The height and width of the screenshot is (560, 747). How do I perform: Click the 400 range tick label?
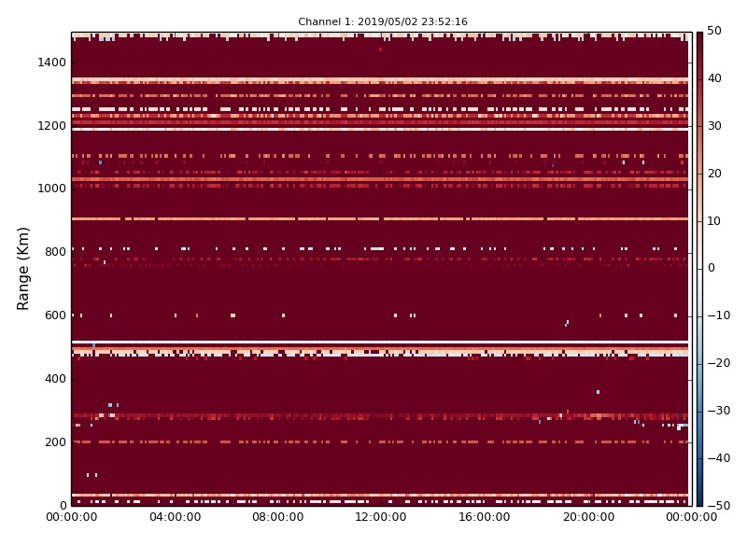[x=55, y=379]
